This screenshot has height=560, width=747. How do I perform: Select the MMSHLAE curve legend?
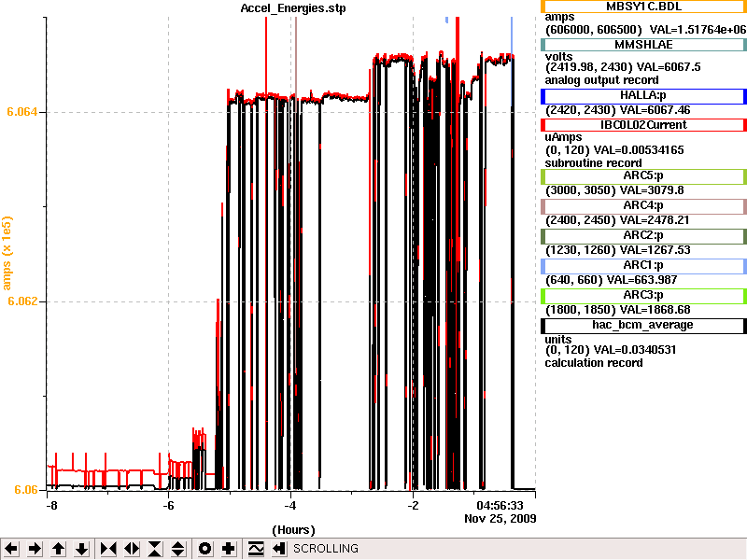(x=643, y=45)
